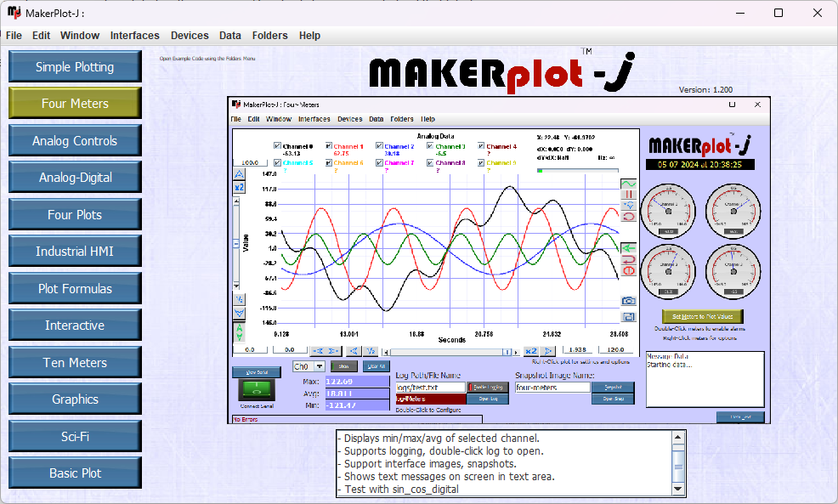Toggle the green Connect Serial switch
The height and width of the screenshot is (504, 838).
[x=257, y=390]
